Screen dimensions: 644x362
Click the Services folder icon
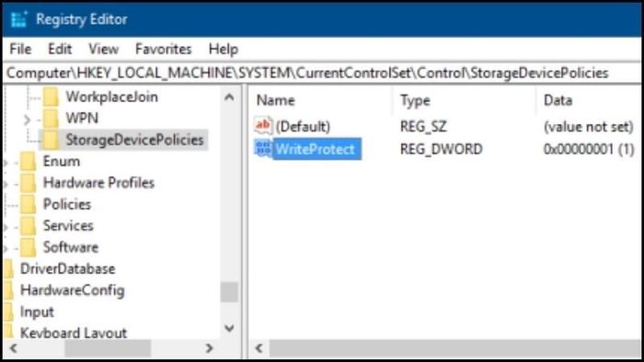click(x=29, y=226)
